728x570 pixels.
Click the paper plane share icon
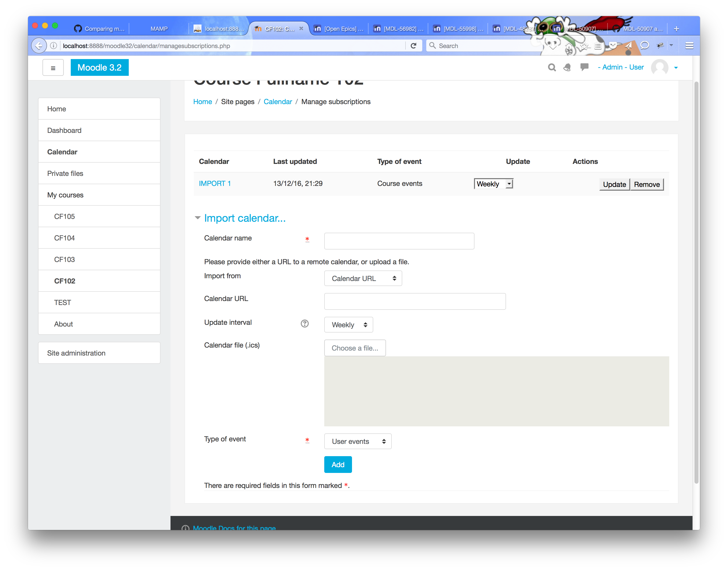click(628, 46)
